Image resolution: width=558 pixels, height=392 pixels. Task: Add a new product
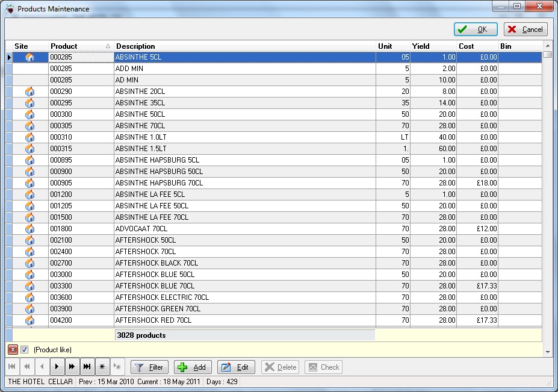(193, 367)
